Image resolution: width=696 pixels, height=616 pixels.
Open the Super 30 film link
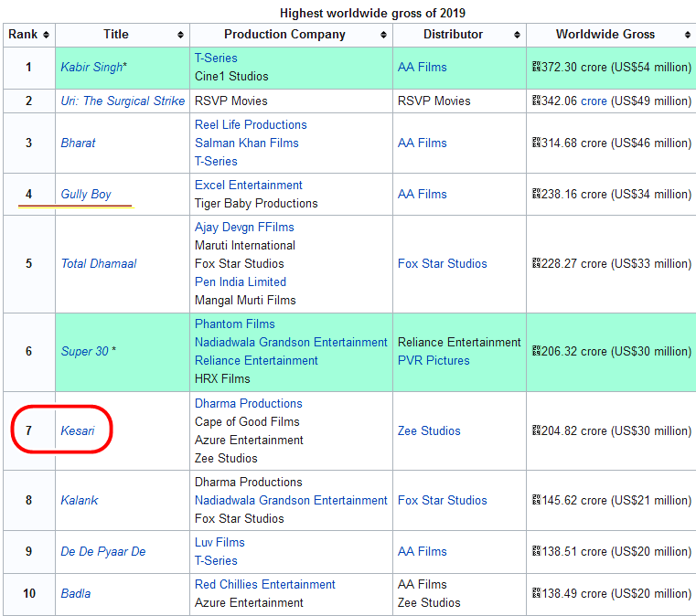pyautogui.click(x=84, y=351)
